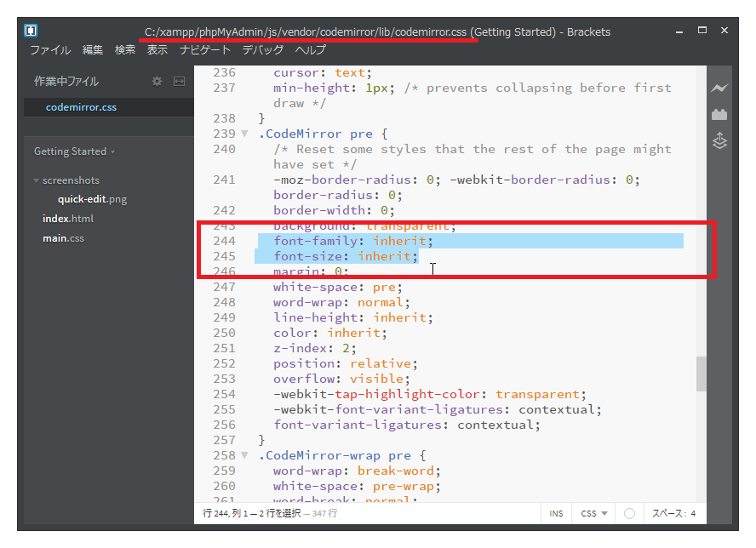Open index.html from the file tree
The height and width of the screenshot is (548, 756).
click(68, 219)
